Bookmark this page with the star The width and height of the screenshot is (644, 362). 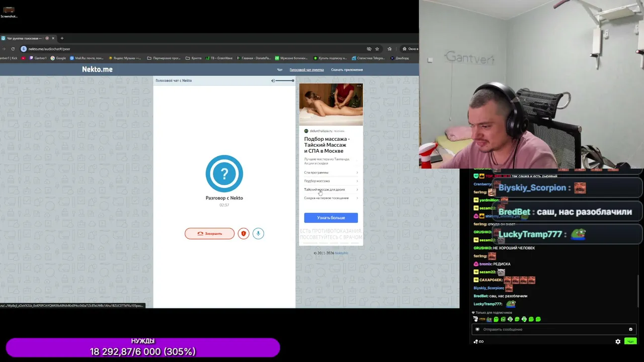tap(377, 49)
